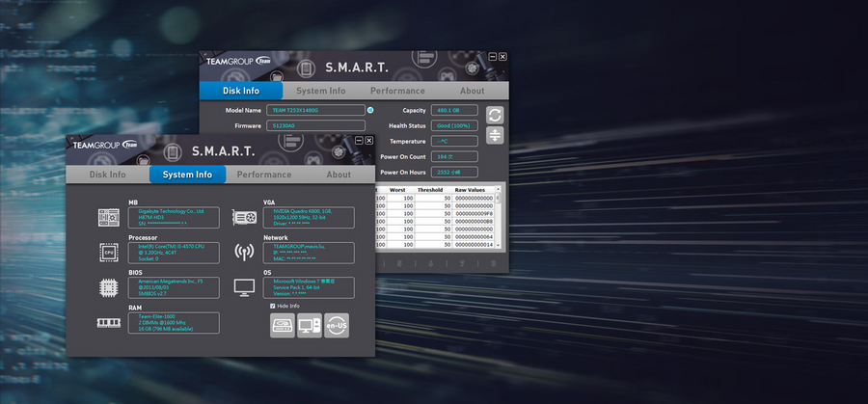Click the desktop computer icon button

tap(310, 325)
